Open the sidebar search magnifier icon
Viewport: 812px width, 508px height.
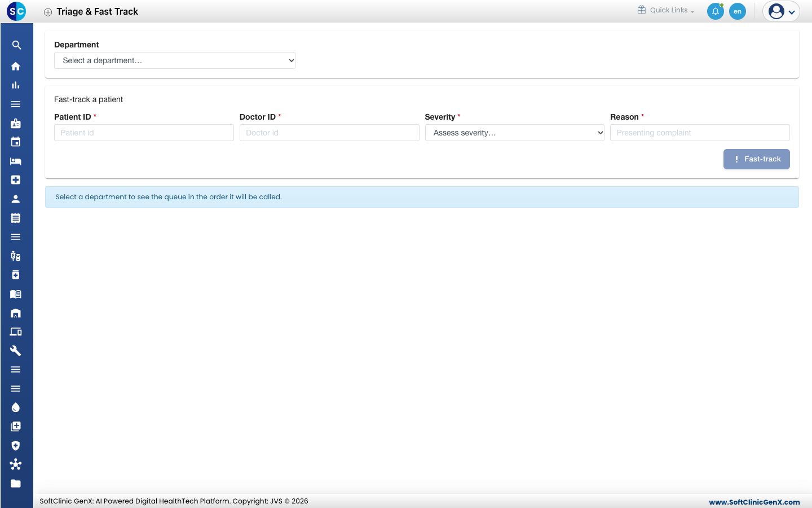(16, 45)
